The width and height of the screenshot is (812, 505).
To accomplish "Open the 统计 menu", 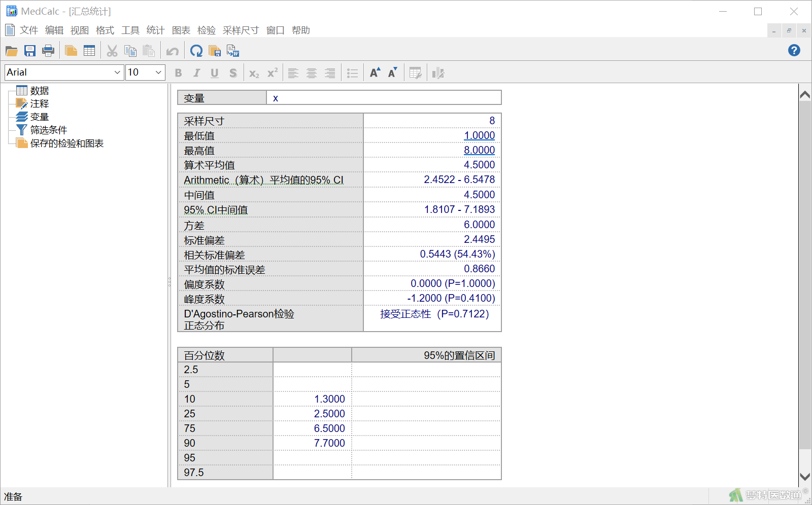I will [x=156, y=30].
